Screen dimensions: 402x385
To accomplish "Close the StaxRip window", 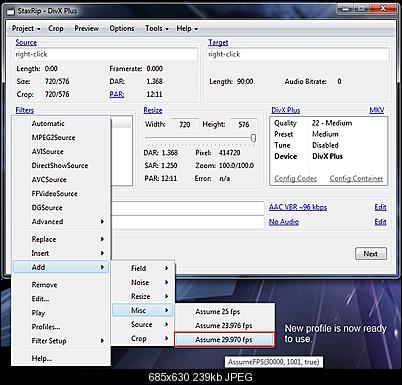I will point(383,9).
